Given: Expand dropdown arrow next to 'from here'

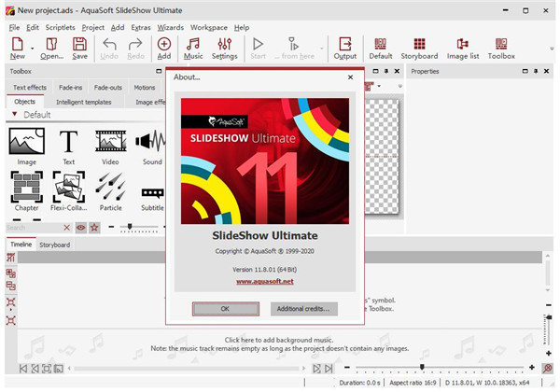Looking at the screenshot, I should point(322,49).
